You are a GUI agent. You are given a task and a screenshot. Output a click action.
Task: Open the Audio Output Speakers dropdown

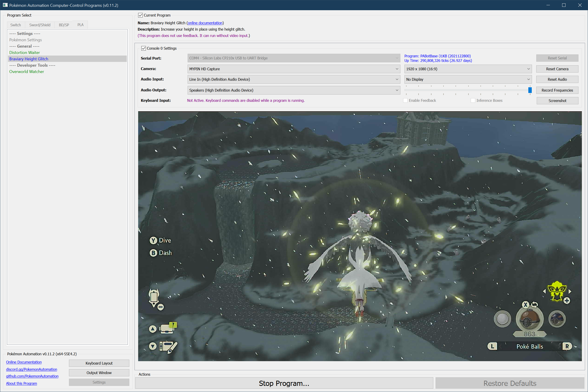(294, 90)
